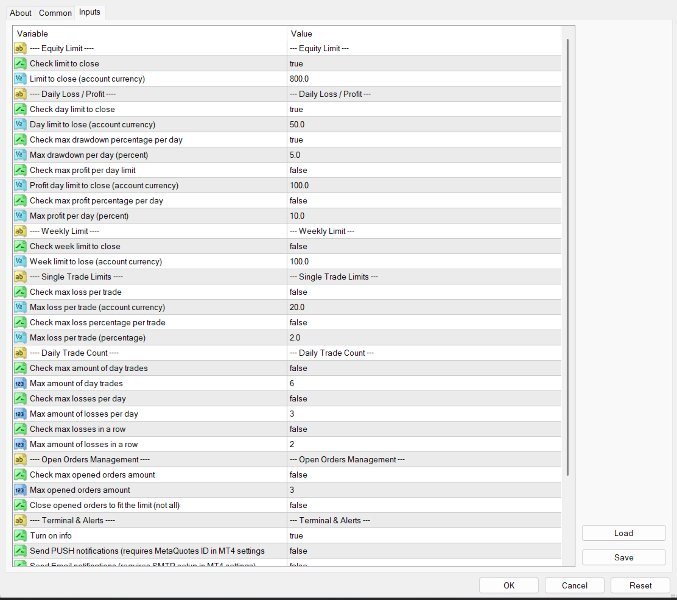Toggle the false value of Check max loss per trade

298,292
